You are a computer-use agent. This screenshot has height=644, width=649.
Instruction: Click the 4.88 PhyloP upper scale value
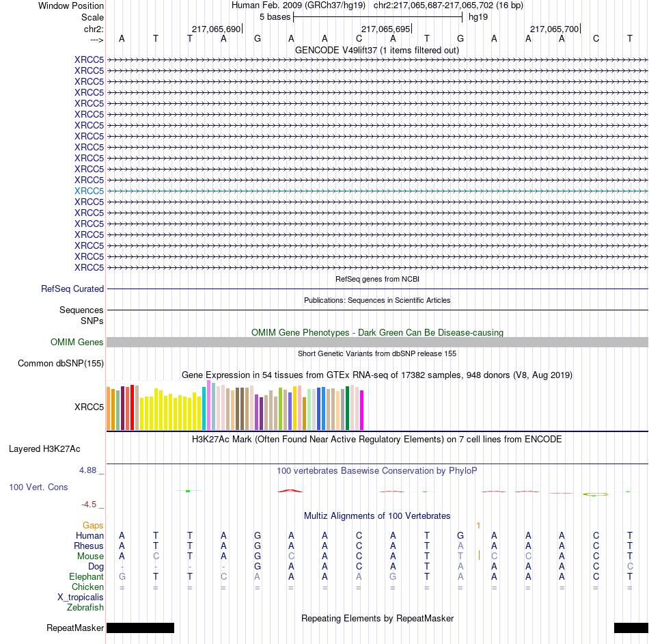[87, 470]
